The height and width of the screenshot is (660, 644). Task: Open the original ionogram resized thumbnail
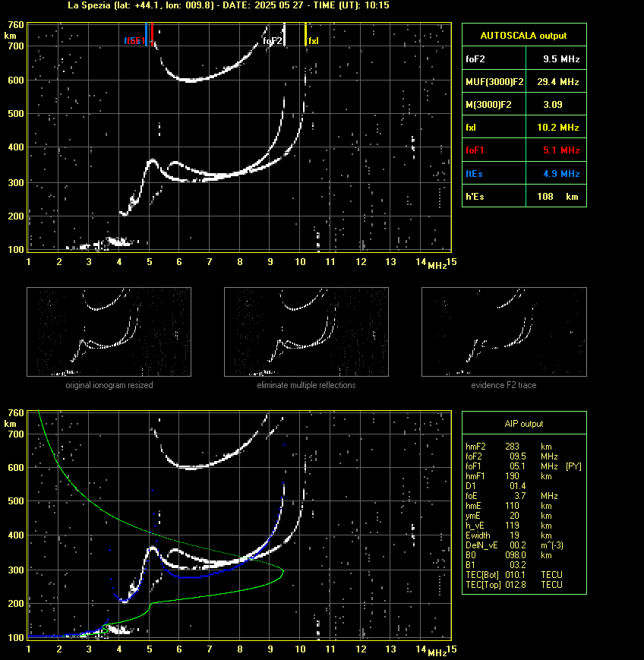tap(109, 332)
